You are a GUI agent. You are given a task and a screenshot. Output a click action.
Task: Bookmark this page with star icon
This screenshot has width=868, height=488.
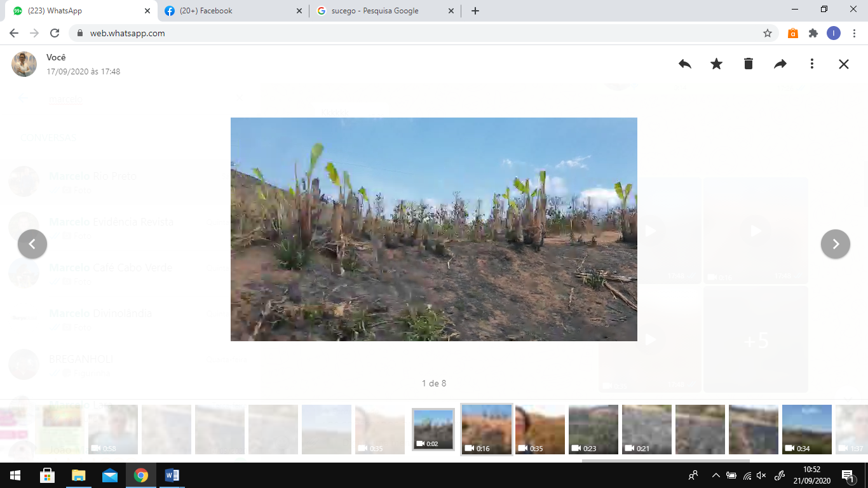[767, 33]
